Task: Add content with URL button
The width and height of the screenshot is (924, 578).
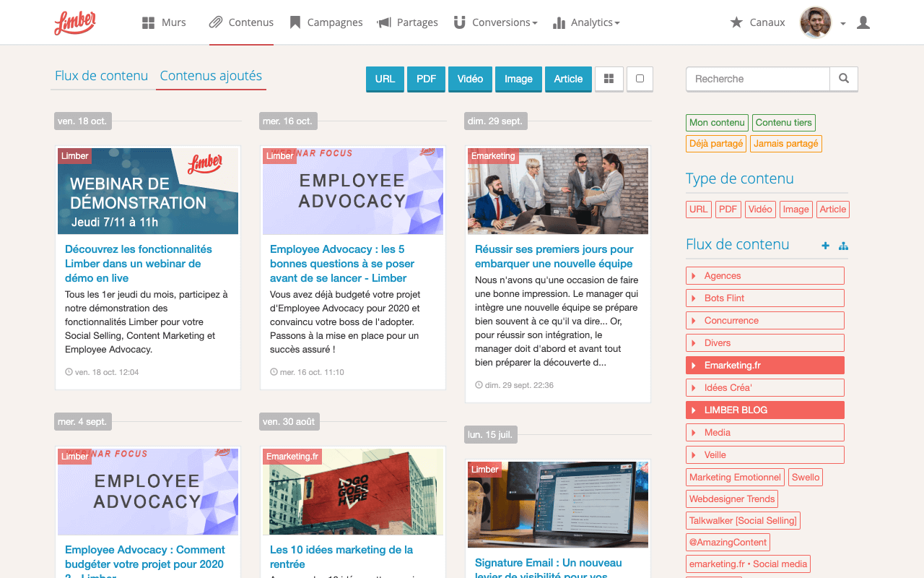Action: pyautogui.click(x=385, y=79)
